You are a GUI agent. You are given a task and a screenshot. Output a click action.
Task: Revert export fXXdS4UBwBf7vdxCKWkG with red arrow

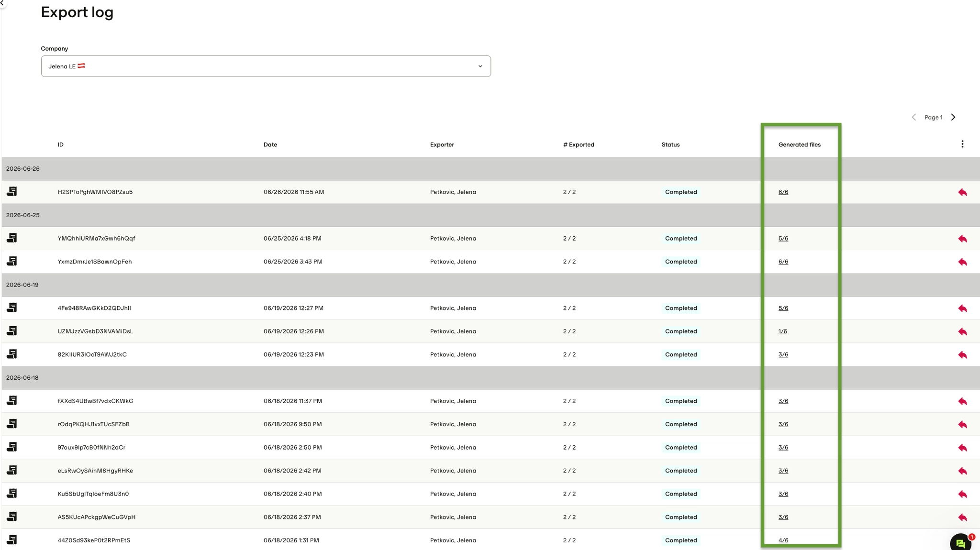point(962,401)
